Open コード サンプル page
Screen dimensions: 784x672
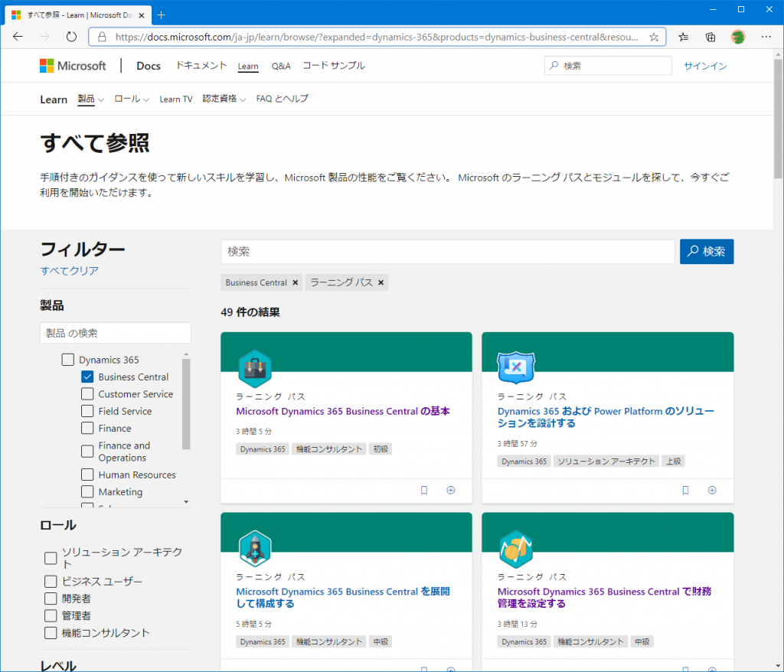[x=334, y=66]
